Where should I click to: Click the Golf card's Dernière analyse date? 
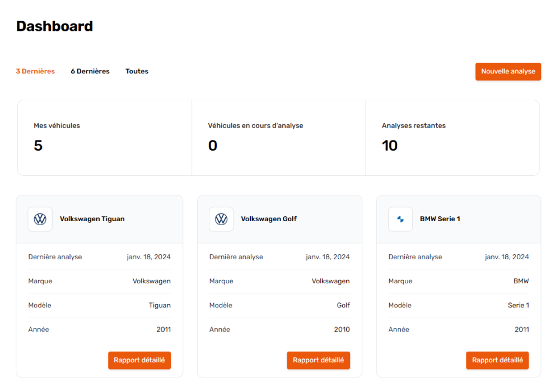pyautogui.click(x=328, y=257)
